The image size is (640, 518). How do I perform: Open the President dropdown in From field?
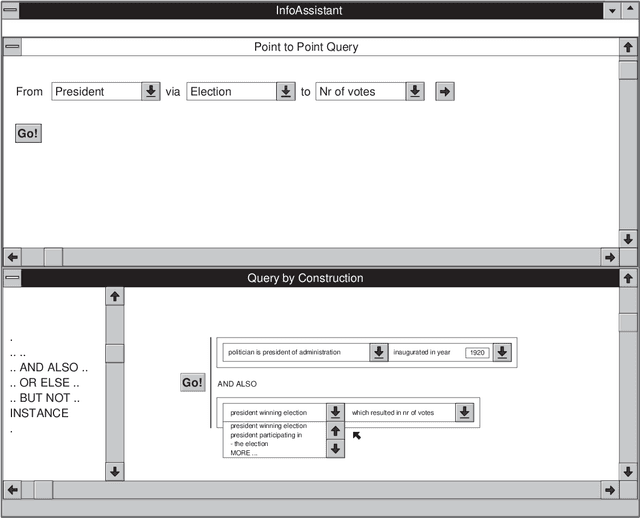coord(149,91)
